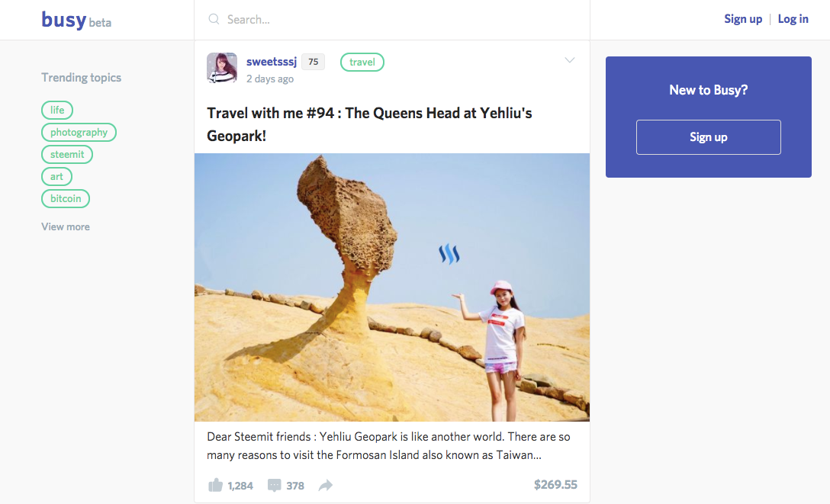Click the thumbs-up like icon
The height and width of the screenshot is (504, 830).
215,485
